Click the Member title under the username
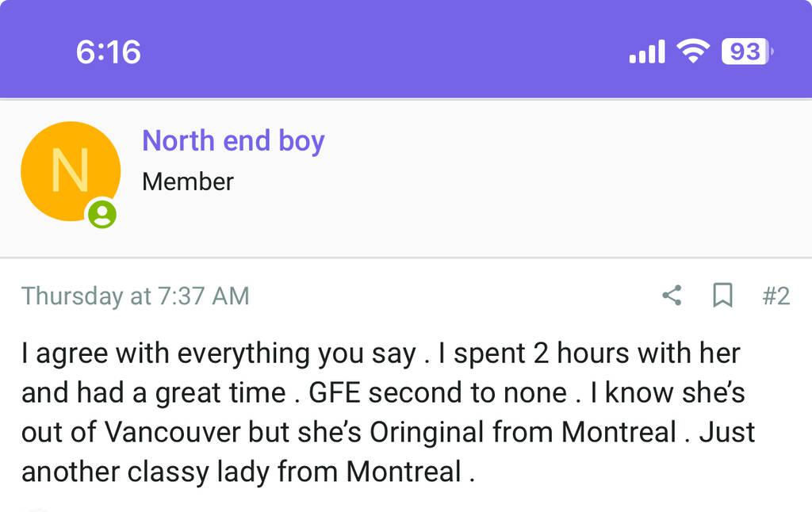Image resolution: width=812 pixels, height=512 pixels. tap(188, 181)
